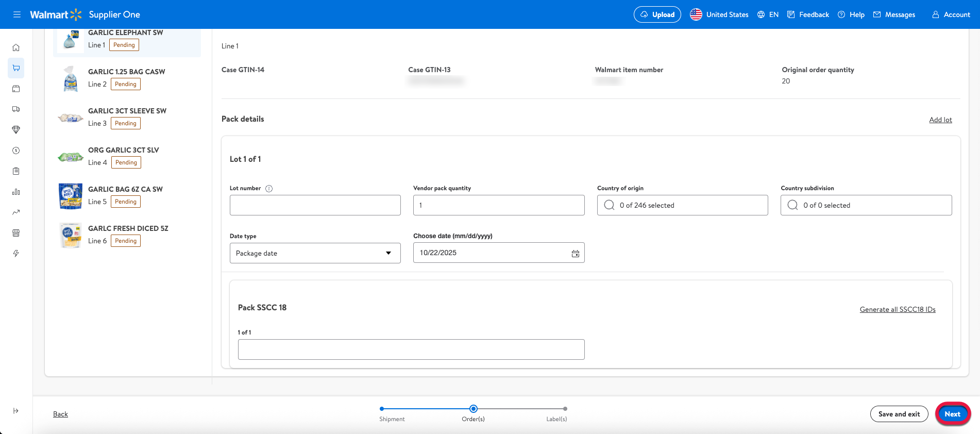Click the home icon in sidebar
This screenshot has height=434, width=980.
(16, 47)
